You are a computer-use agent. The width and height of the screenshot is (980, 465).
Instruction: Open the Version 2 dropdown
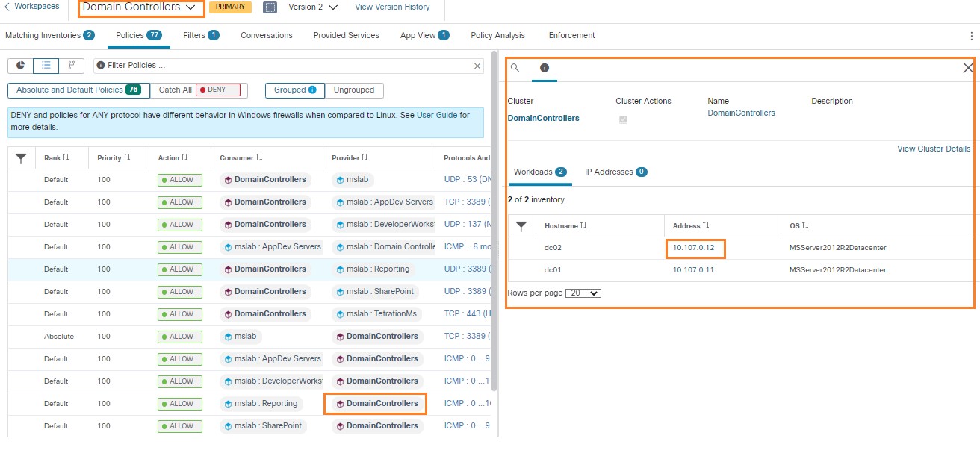click(313, 7)
